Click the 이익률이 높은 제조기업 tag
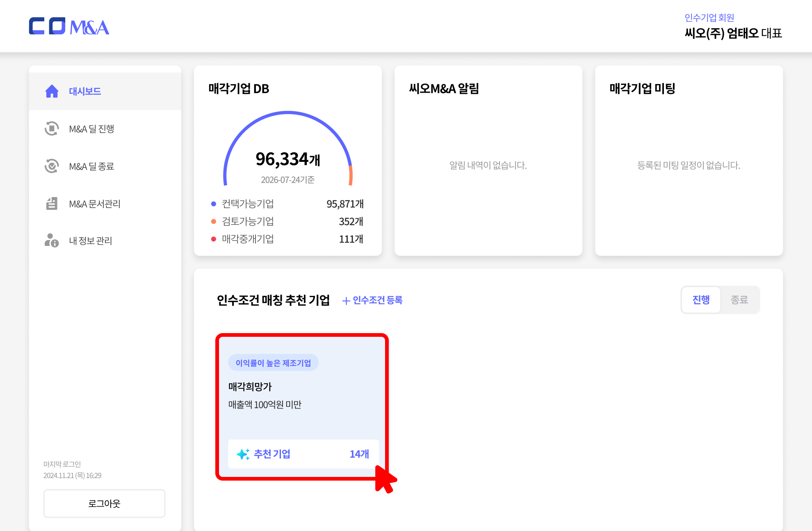 273,363
